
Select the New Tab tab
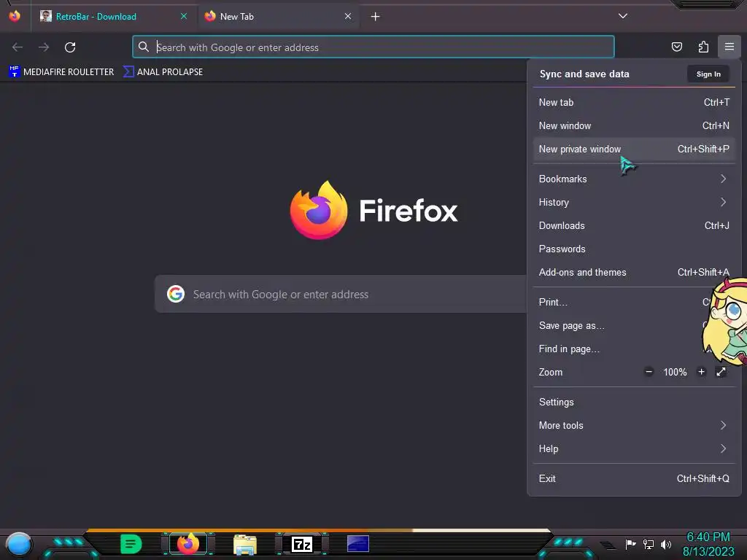pos(278,16)
